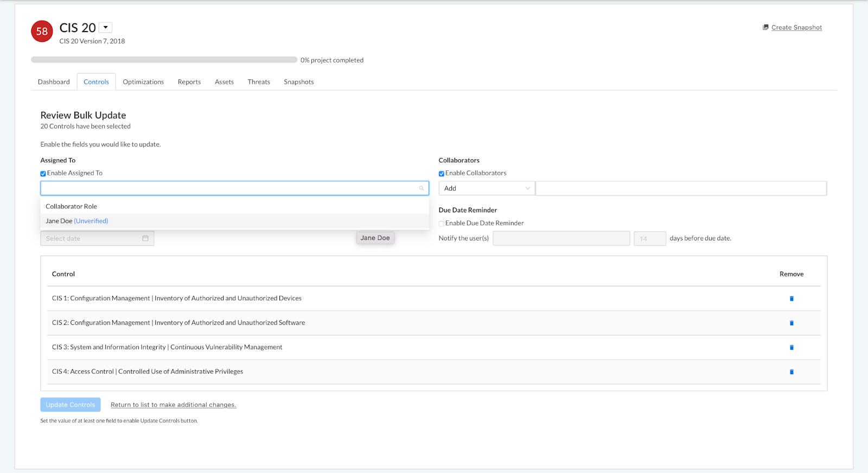Click the CIS 4 Administrative Privileges row text
Screen dimensions: 868x473
coord(148,372)
